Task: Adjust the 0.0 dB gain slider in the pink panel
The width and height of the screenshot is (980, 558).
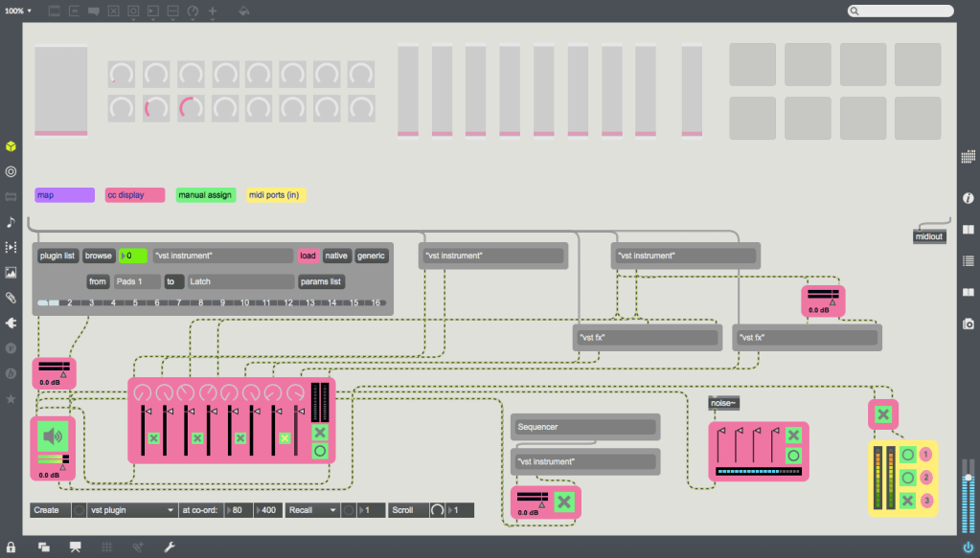Action: click(53, 367)
